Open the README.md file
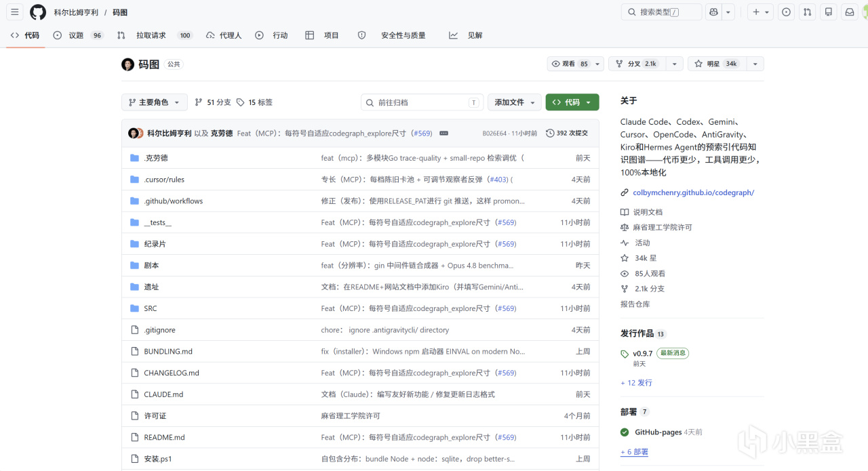The image size is (868, 471). tap(164, 438)
